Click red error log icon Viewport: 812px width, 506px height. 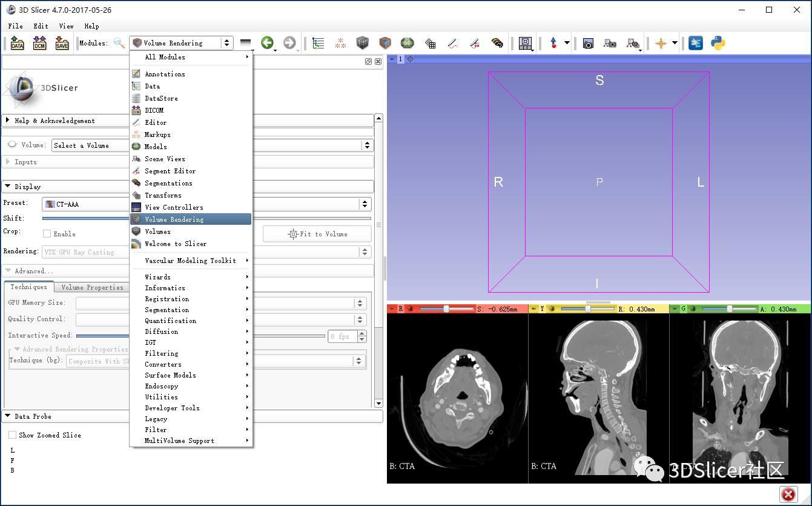click(x=788, y=494)
